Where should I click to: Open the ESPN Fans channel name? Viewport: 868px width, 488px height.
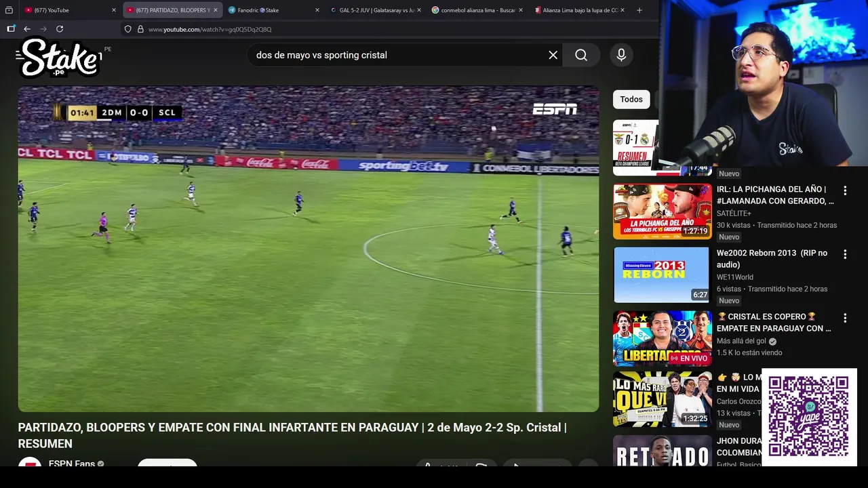[72, 464]
